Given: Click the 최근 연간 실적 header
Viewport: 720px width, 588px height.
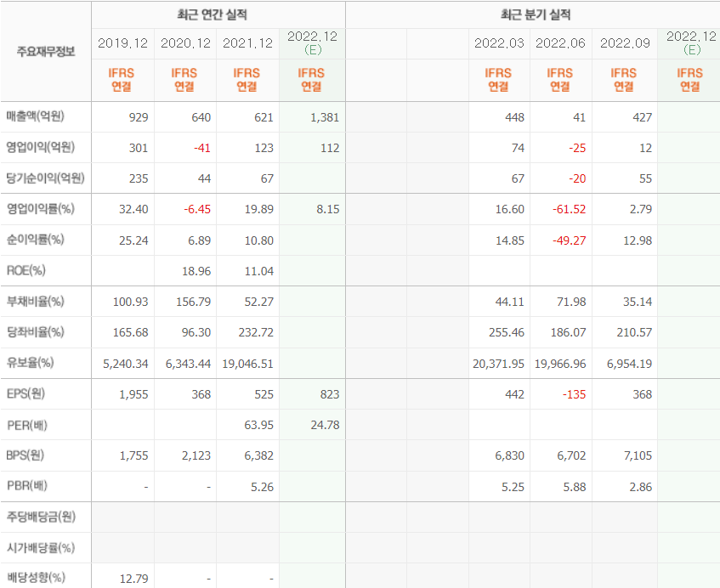Looking at the screenshot, I should pyautogui.click(x=213, y=14).
